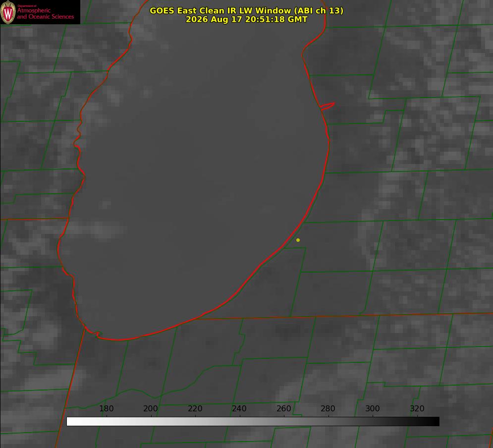Image resolution: width=493 pixels, height=448 pixels.
Task: Click the 280 tick label on colorbar
Action: tap(328, 408)
